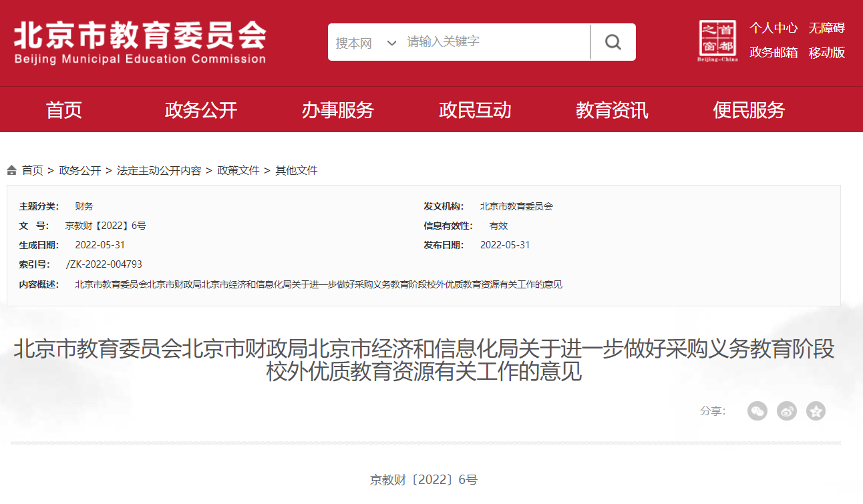
Task: Click the 生成日期 value 2022-05-31
Action: (x=100, y=245)
